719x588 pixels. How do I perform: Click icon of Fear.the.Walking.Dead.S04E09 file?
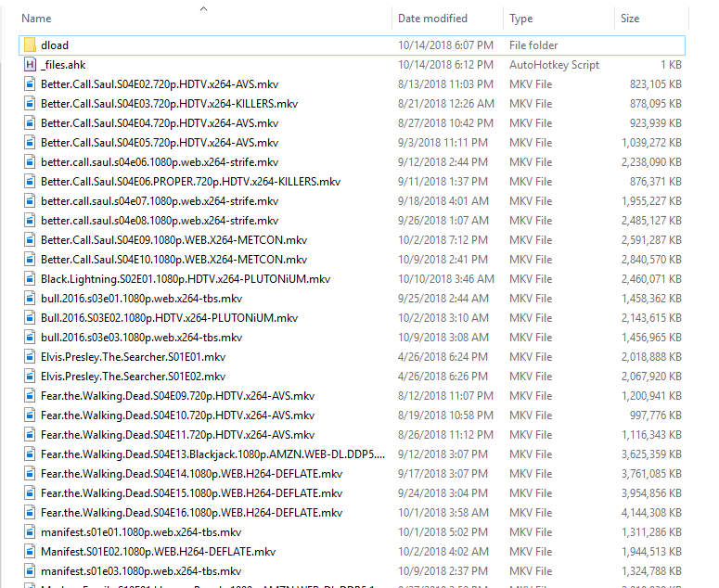click(x=30, y=396)
